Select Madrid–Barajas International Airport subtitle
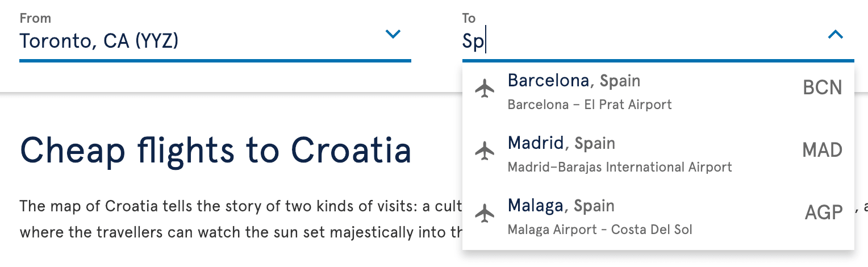Screen dimensions: 868x267 point(620,167)
